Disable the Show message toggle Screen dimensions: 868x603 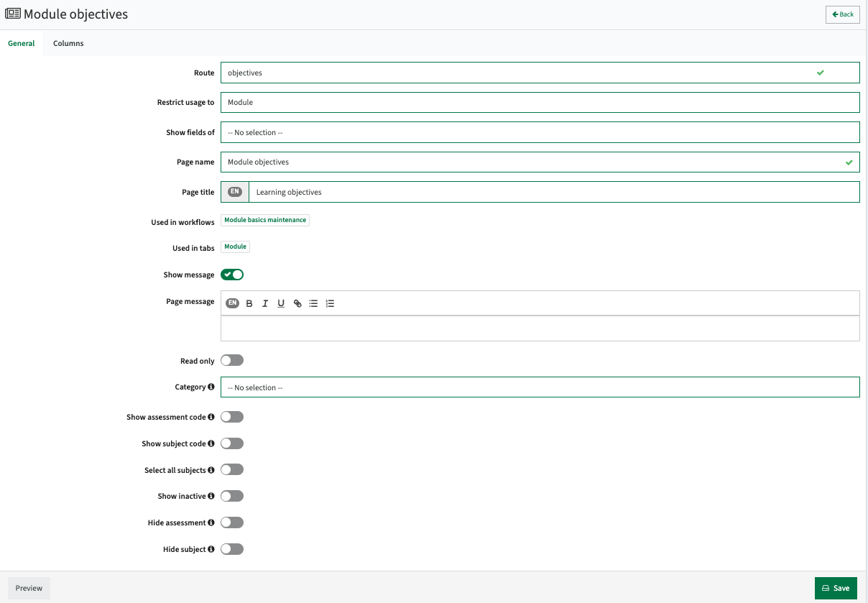[x=232, y=275]
